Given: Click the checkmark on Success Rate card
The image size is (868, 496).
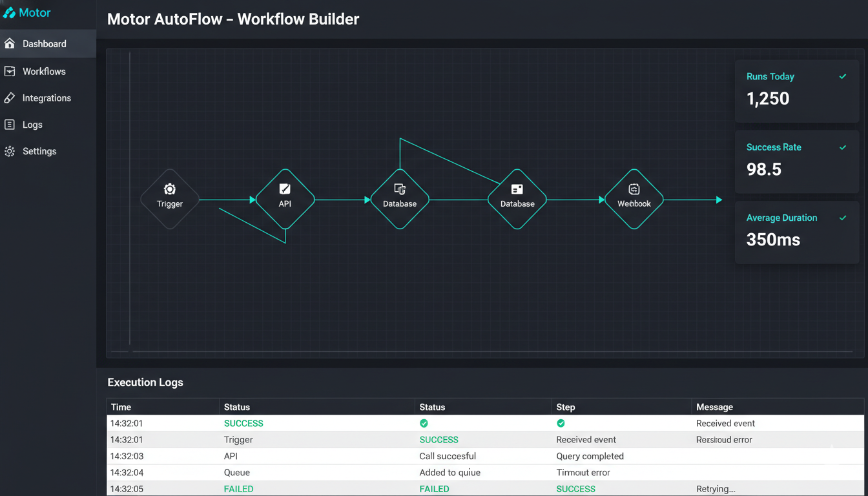Looking at the screenshot, I should coord(842,147).
